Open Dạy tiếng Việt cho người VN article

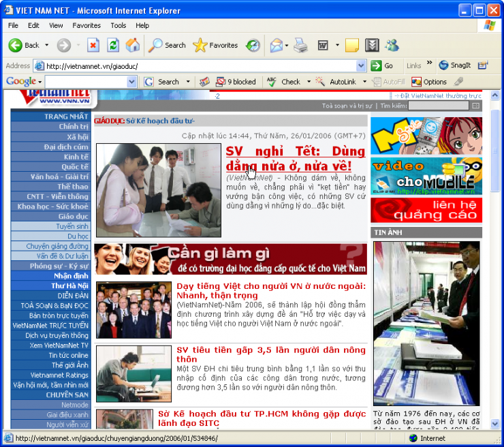point(271,291)
